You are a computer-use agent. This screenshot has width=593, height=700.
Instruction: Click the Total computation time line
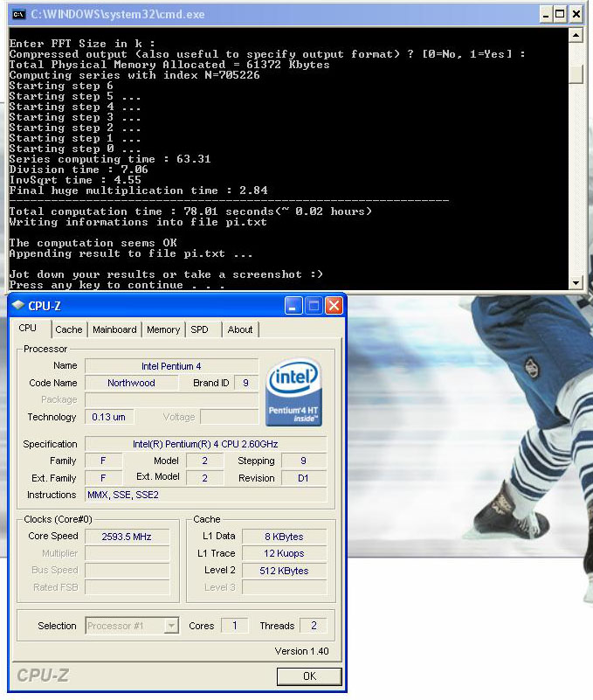[x=190, y=211]
